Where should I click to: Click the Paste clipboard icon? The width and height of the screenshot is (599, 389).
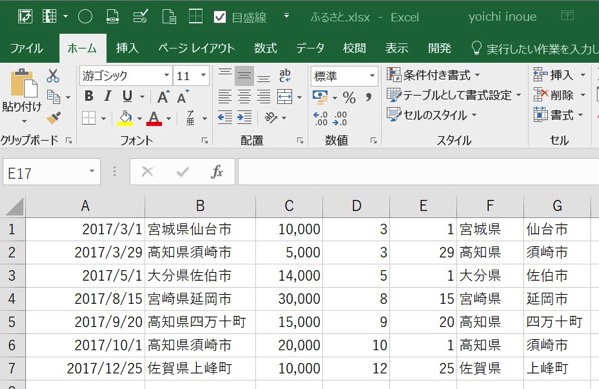(x=24, y=83)
